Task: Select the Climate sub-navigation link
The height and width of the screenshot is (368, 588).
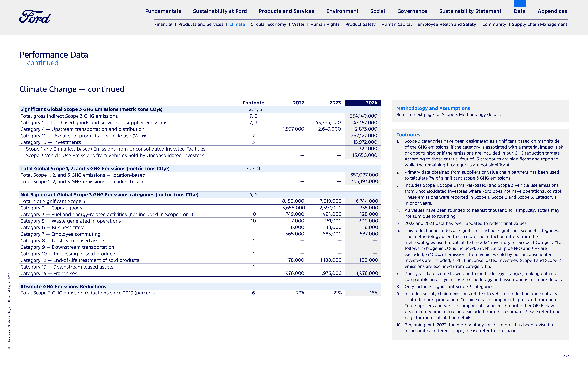Action: pos(237,24)
